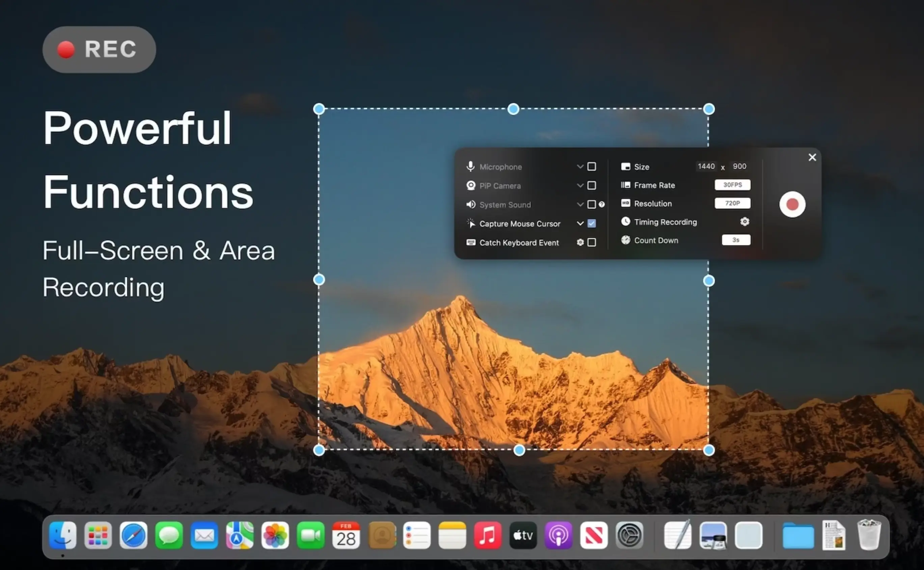Click the System Sound help question mark
The width and height of the screenshot is (924, 570).
(601, 204)
